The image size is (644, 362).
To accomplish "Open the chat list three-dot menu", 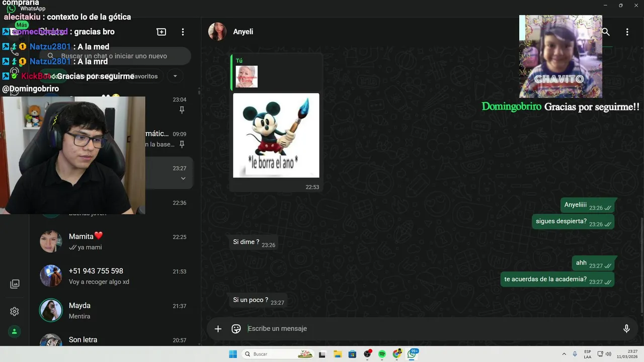I will pyautogui.click(x=183, y=32).
